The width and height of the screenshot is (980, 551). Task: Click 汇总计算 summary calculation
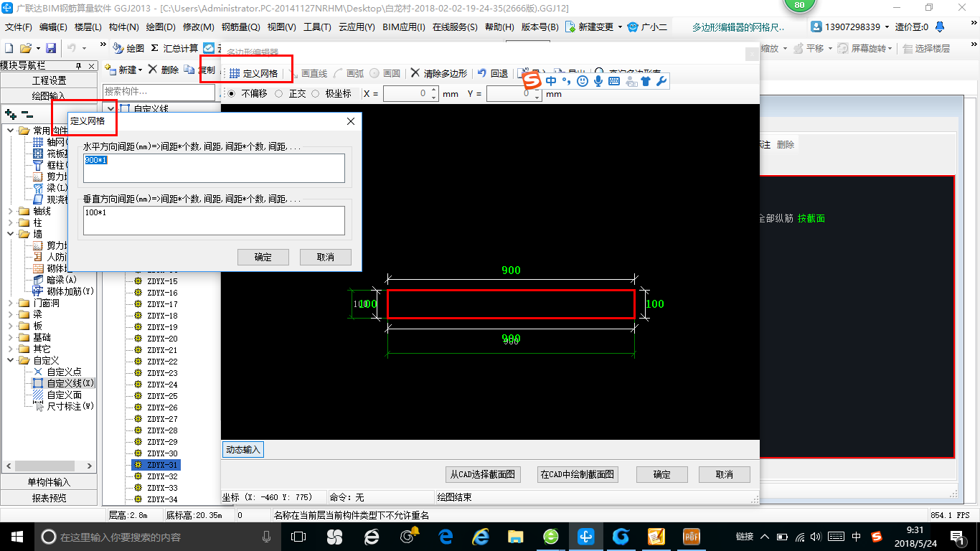(174, 48)
